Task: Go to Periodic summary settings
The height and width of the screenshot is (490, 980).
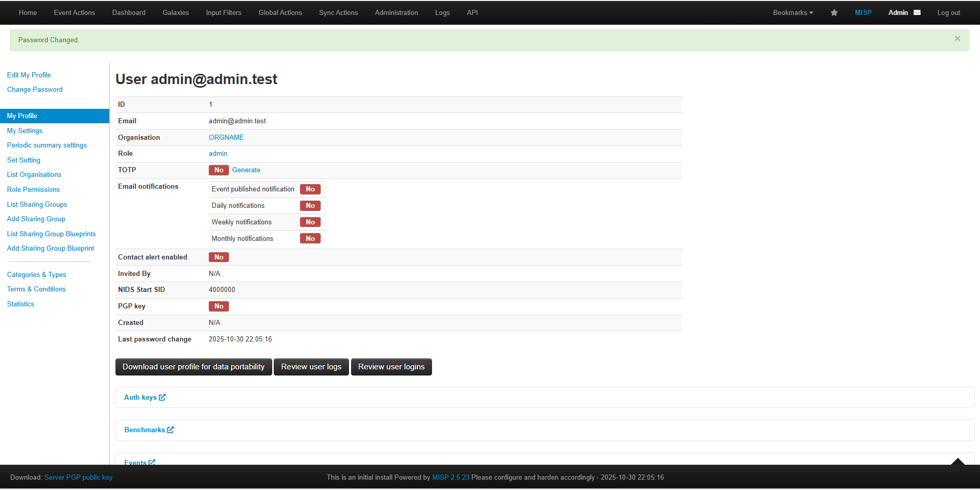Action: [47, 145]
